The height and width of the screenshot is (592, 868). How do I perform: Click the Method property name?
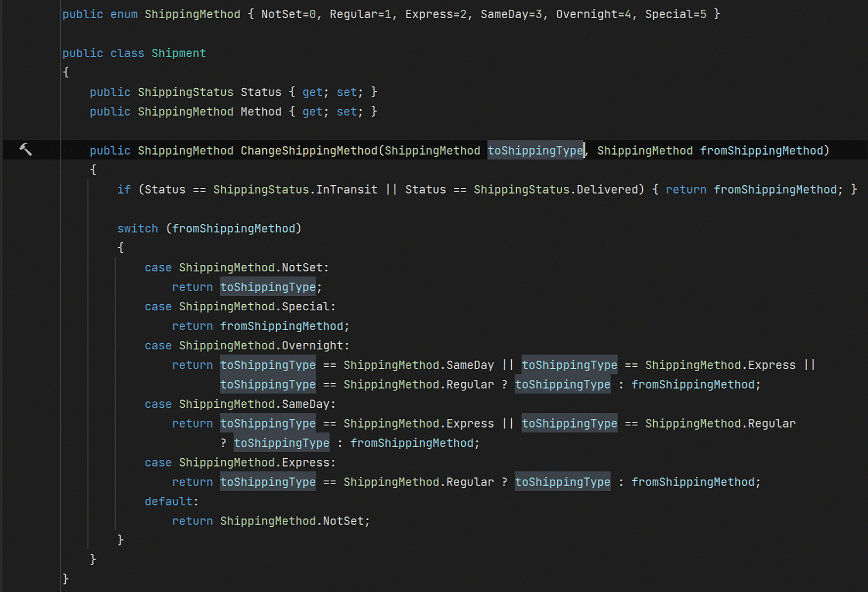point(261,112)
